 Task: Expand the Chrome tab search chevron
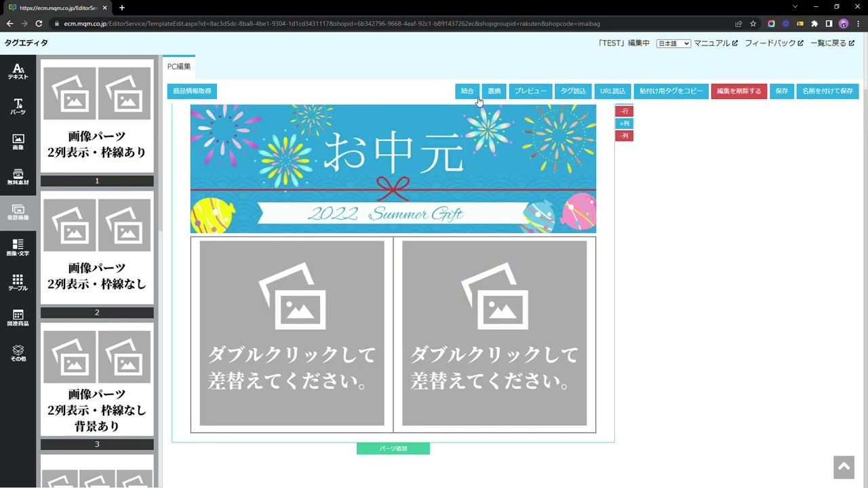pyautogui.click(x=795, y=7)
